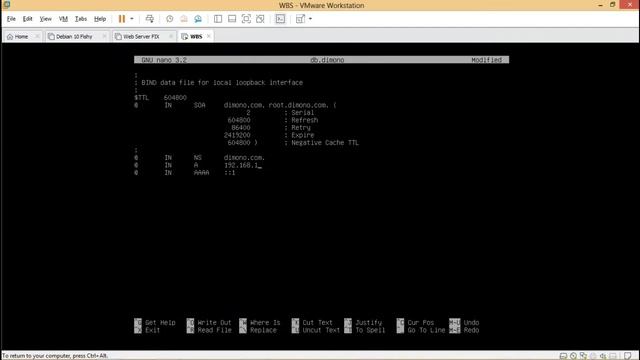Click message log status icon
Viewport: 640px width, 360px height.
[628, 356]
